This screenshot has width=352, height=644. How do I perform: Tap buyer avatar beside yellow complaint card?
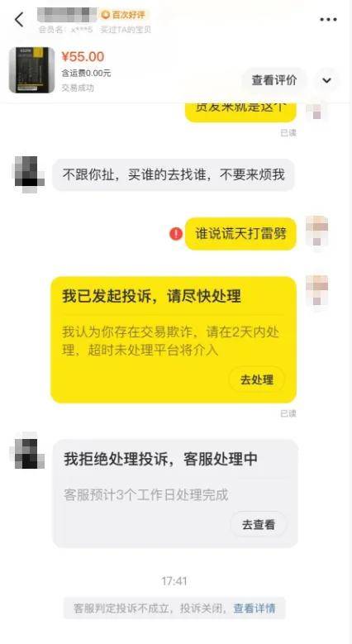click(317, 290)
